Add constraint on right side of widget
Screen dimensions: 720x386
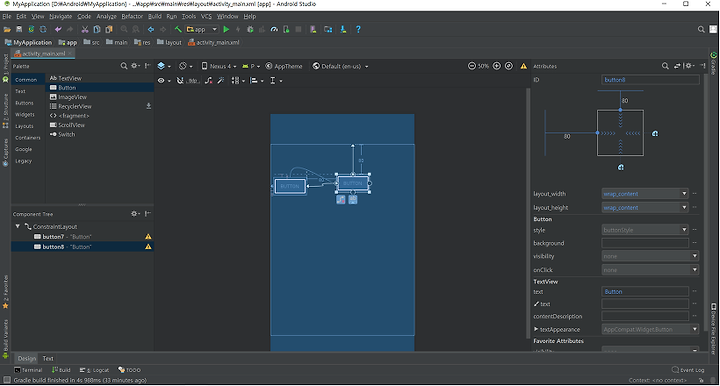tap(655, 134)
